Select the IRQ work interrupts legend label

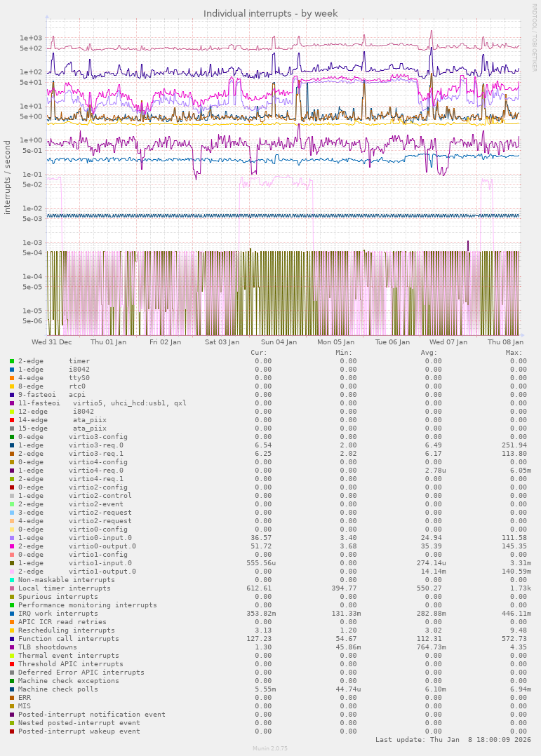pyautogui.click(x=58, y=614)
